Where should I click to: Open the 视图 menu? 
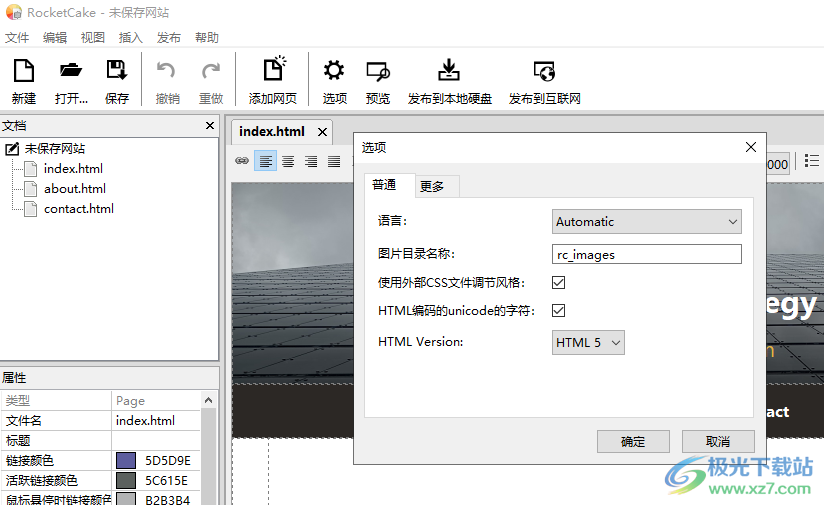pos(93,38)
